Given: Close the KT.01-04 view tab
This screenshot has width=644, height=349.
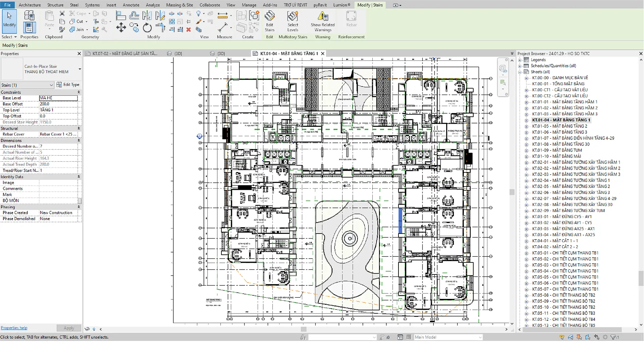Looking at the screenshot, I should pos(323,54).
